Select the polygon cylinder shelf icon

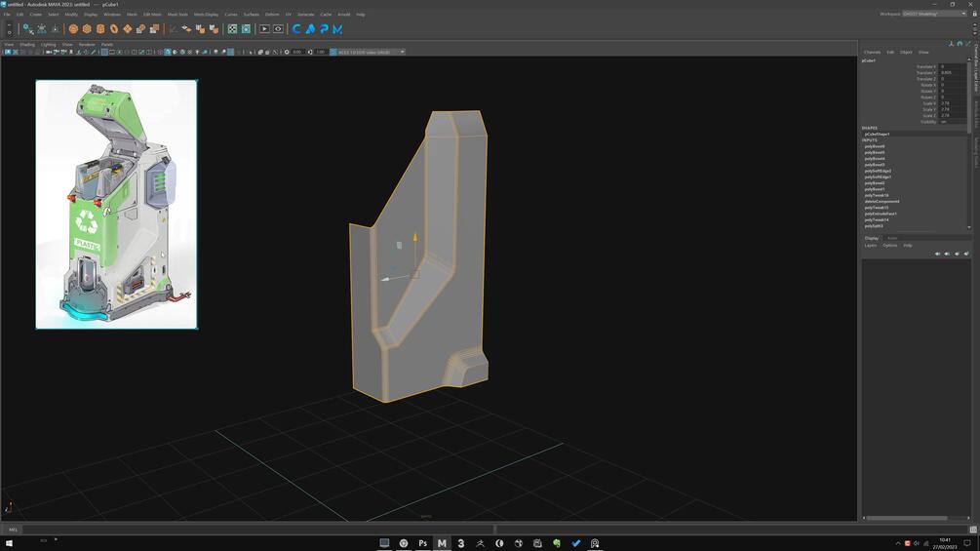100,28
